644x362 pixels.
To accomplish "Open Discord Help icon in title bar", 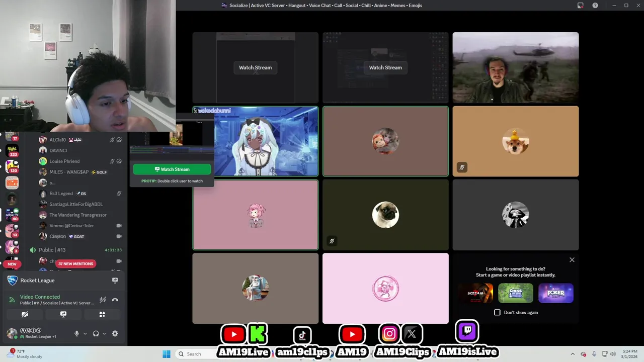I will point(595,6).
